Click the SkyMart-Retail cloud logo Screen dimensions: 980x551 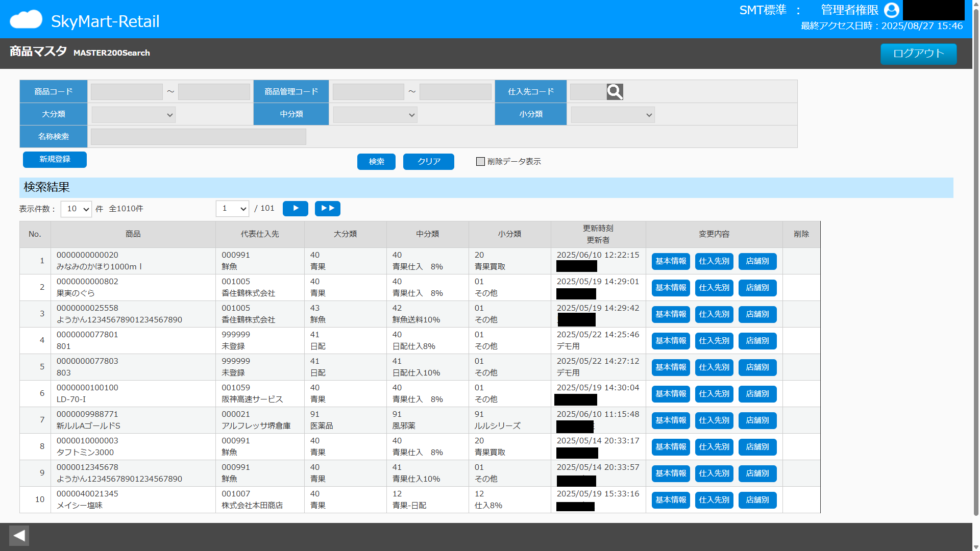26,19
